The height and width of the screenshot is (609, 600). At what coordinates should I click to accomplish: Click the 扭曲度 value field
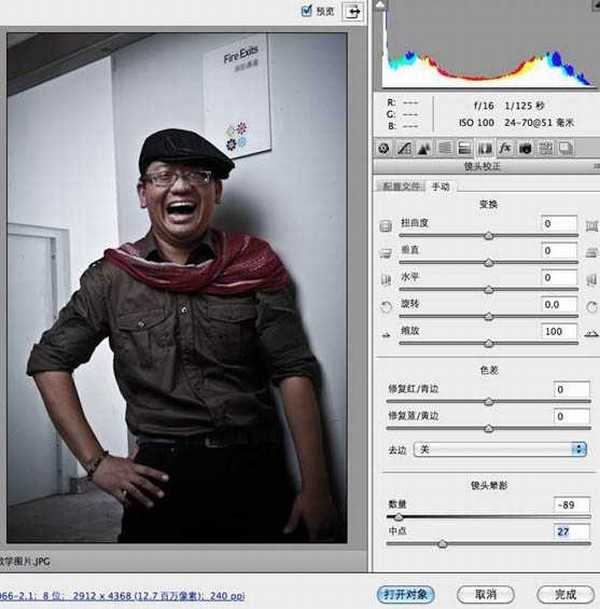coord(559,224)
